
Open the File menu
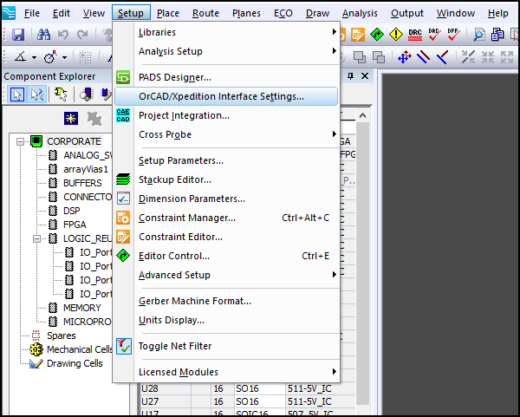pyautogui.click(x=32, y=13)
